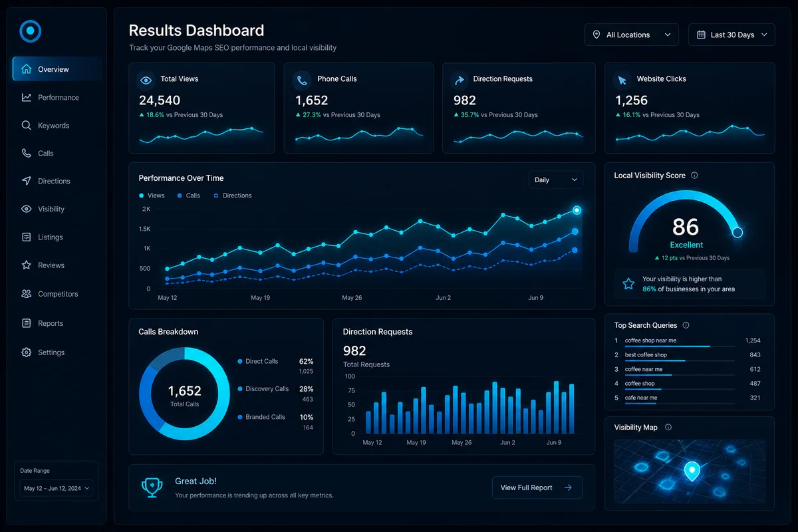Click the Total Views value 24,540
Screen dimensions: 798x532
tap(160, 100)
